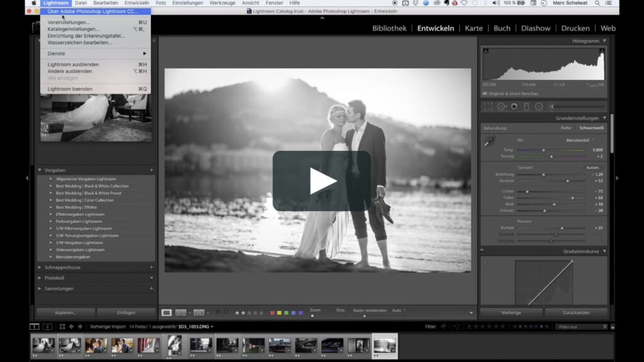Image resolution: width=644 pixels, height=362 pixels.
Task: Add a collection with Sammlungen plus
Action: click(x=151, y=288)
